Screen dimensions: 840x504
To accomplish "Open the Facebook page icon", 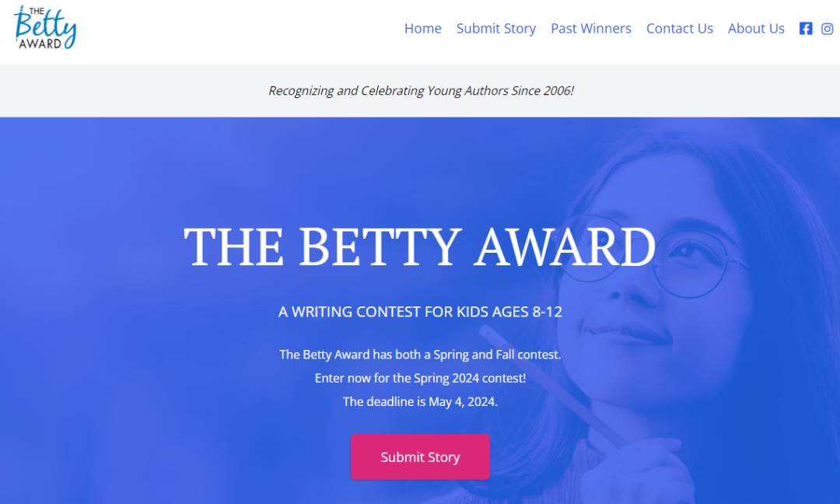I will (x=805, y=28).
